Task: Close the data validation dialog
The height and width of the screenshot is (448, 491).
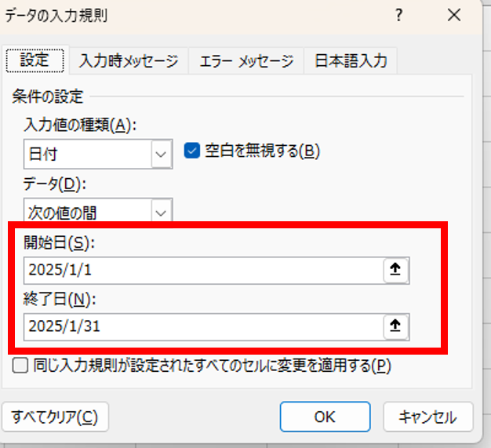Action: click(453, 15)
